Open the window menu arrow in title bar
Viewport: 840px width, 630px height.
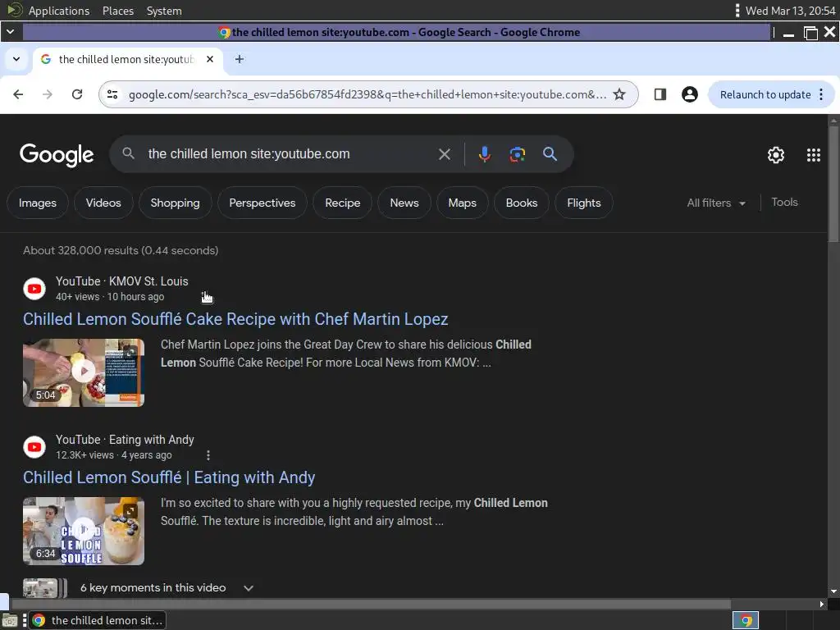(10, 32)
